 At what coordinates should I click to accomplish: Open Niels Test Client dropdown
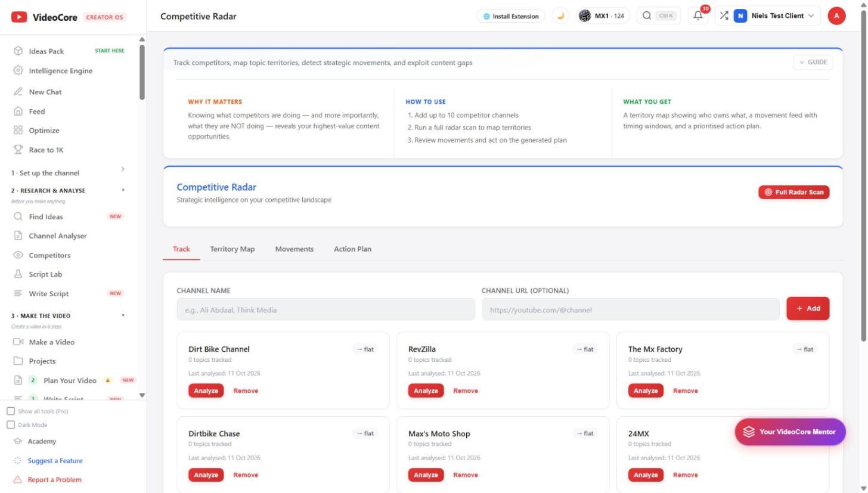(774, 16)
